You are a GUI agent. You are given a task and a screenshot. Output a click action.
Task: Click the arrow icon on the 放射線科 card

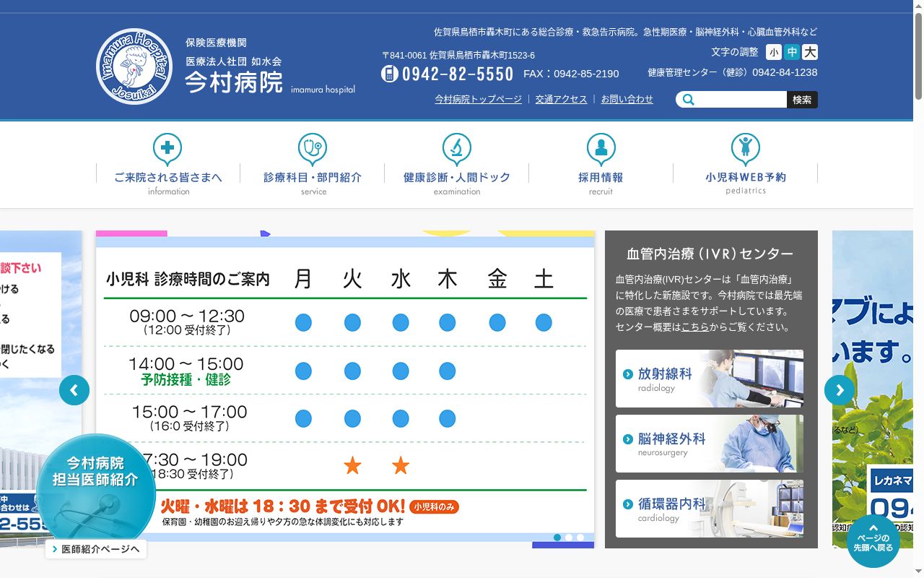[x=628, y=374]
